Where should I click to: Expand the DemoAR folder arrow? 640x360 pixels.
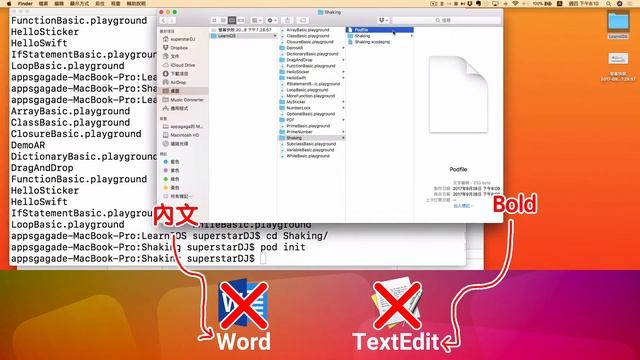click(343, 48)
